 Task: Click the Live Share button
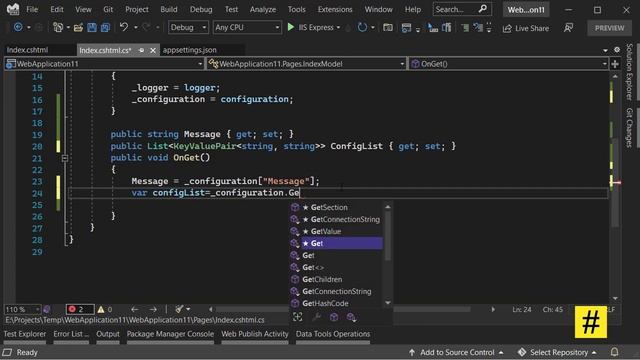pos(526,28)
